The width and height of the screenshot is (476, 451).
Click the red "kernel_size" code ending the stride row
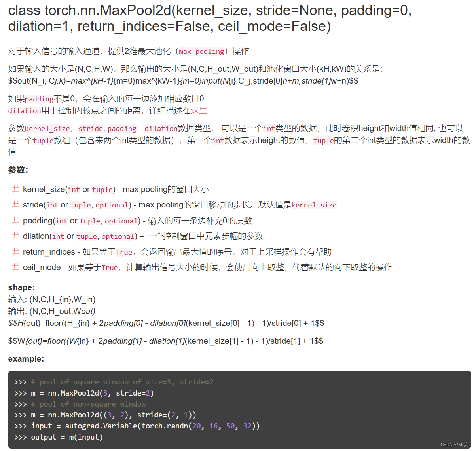tap(314, 205)
